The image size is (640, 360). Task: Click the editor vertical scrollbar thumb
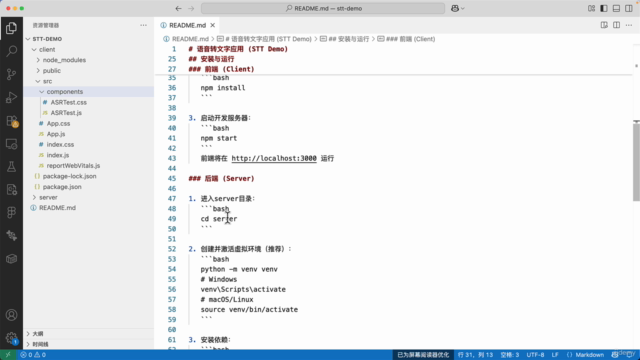tap(636, 162)
